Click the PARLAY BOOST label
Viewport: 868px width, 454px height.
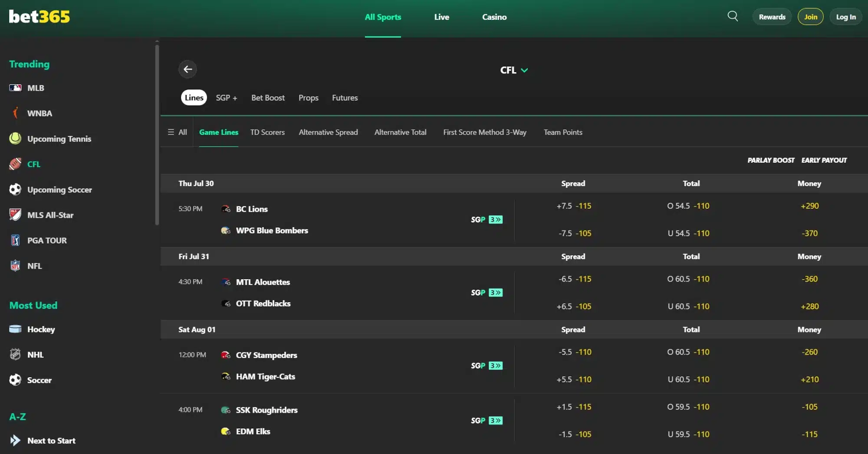pos(771,160)
